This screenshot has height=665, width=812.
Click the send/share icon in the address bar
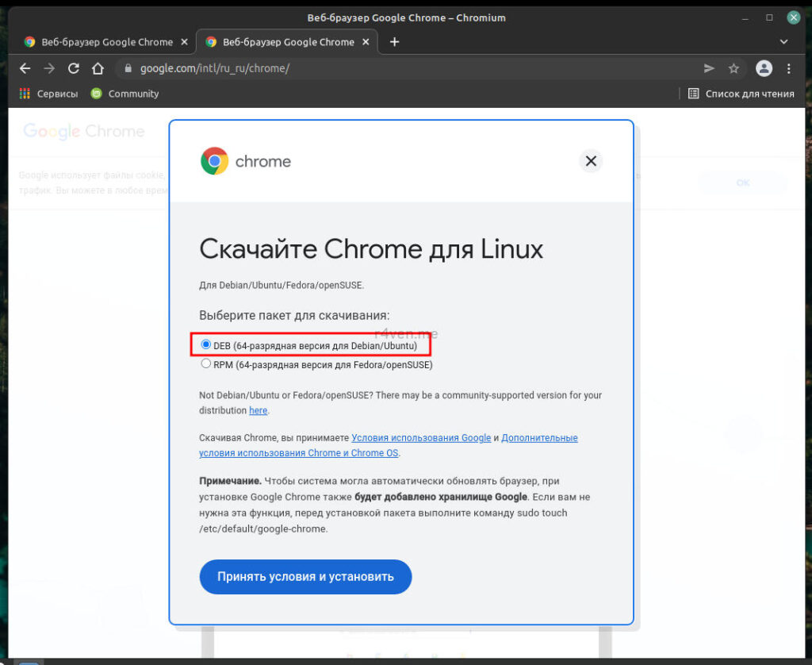709,68
